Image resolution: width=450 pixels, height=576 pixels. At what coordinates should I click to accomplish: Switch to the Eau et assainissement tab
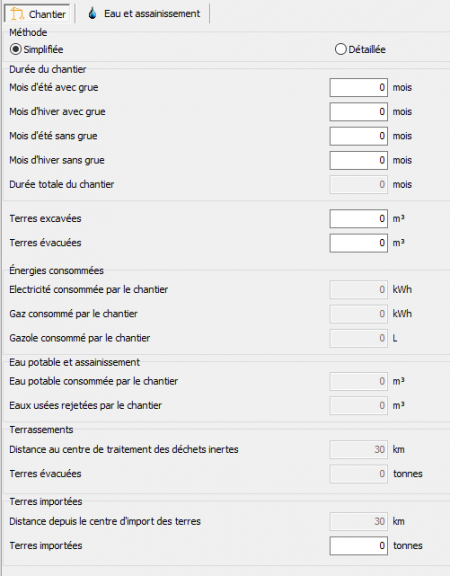pos(144,14)
